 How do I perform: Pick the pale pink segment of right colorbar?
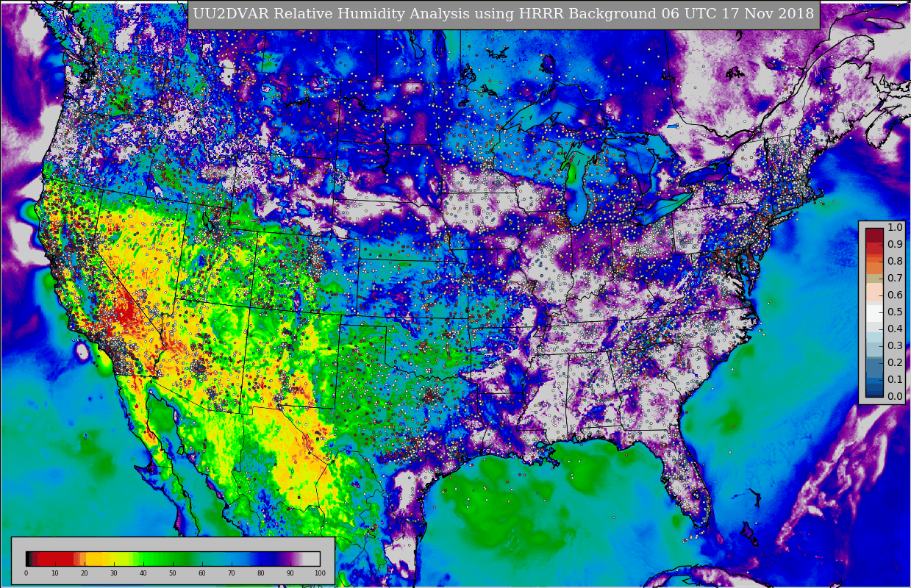coord(874,293)
